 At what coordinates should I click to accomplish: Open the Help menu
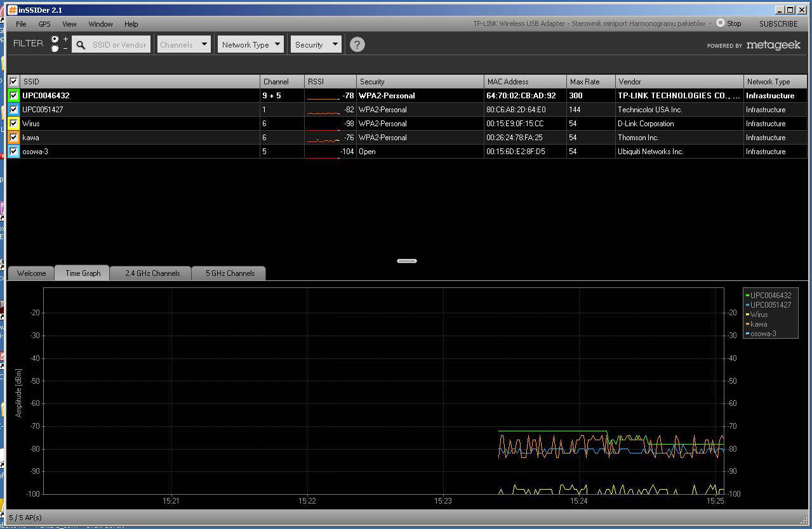coord(131,24)
